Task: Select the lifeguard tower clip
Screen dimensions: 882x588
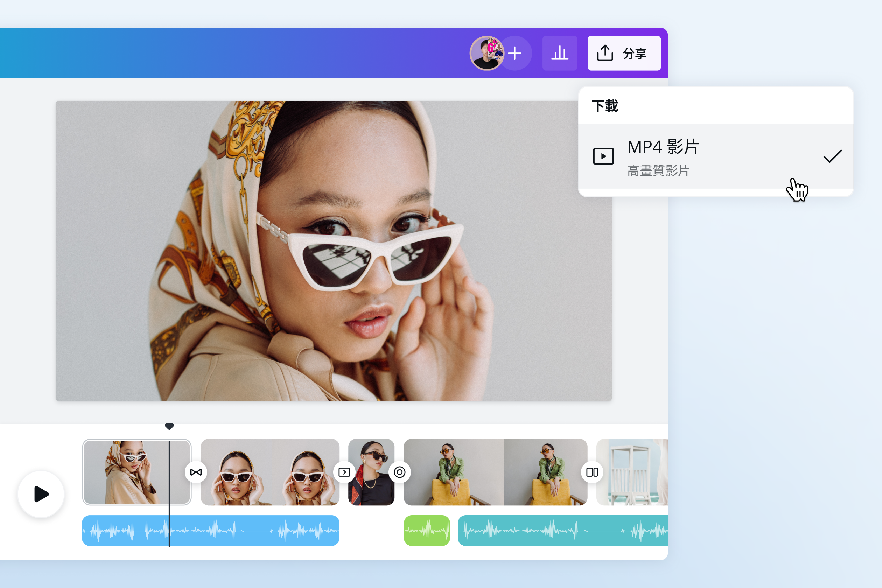Action: coord(632,472)
